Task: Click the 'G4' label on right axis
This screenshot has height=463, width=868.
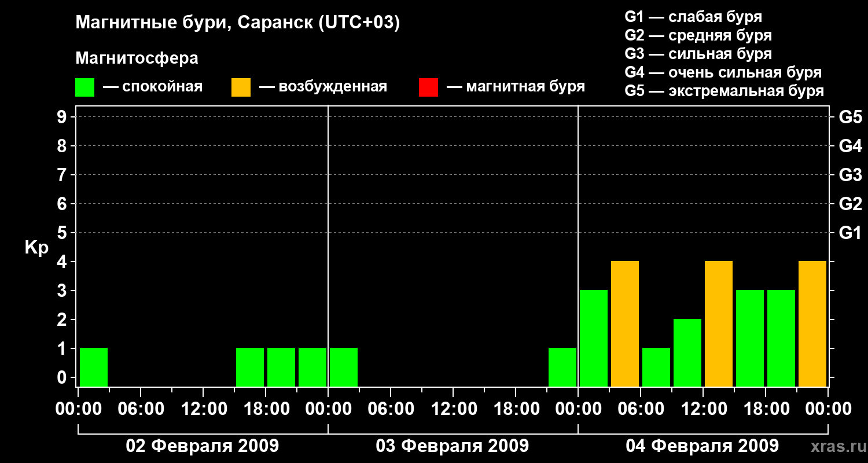Action: point(850,146)
